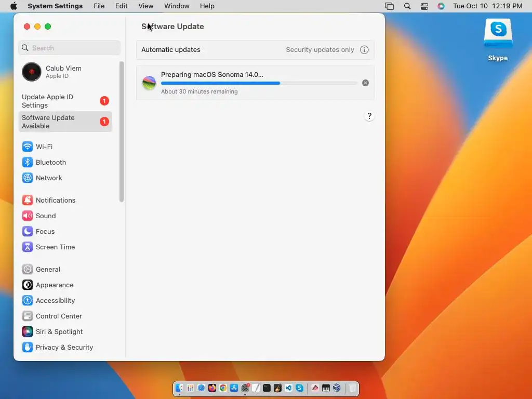Open TextEdit from the Dock
Viewport: 532px width, 399px height.
(256, 388)
